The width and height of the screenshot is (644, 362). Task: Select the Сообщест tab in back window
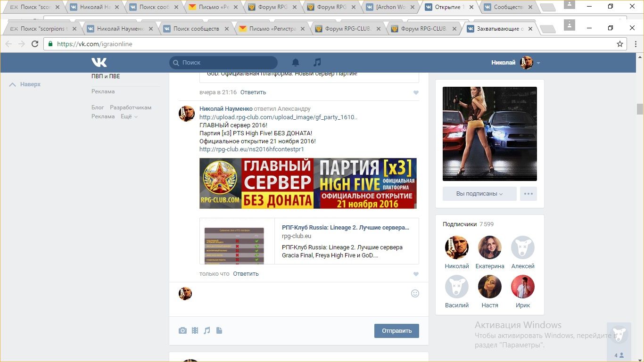click(508, 7)
